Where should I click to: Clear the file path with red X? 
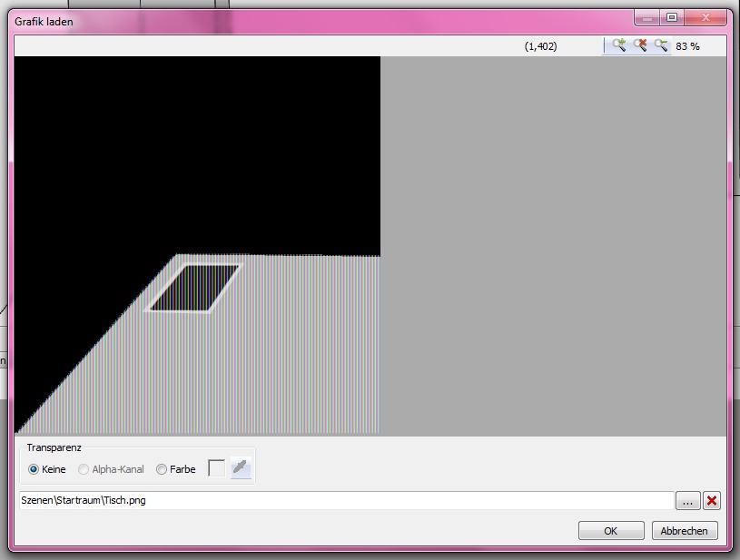[x=712, y=501]
